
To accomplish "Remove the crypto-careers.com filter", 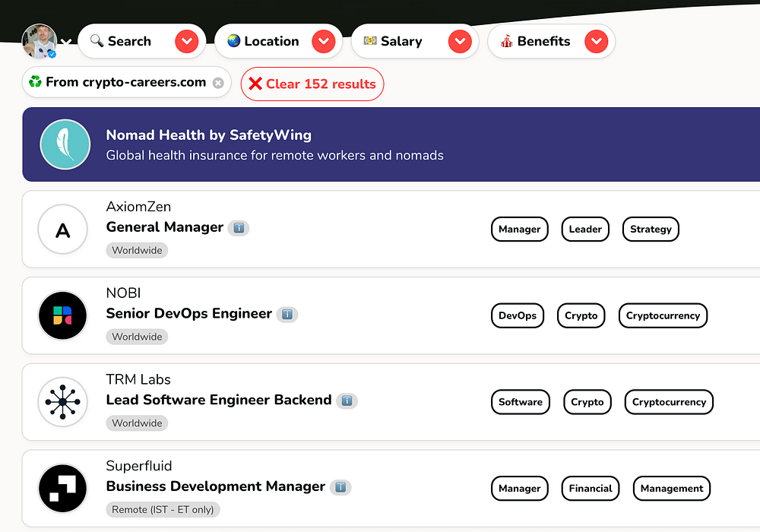I will (218, 83).
